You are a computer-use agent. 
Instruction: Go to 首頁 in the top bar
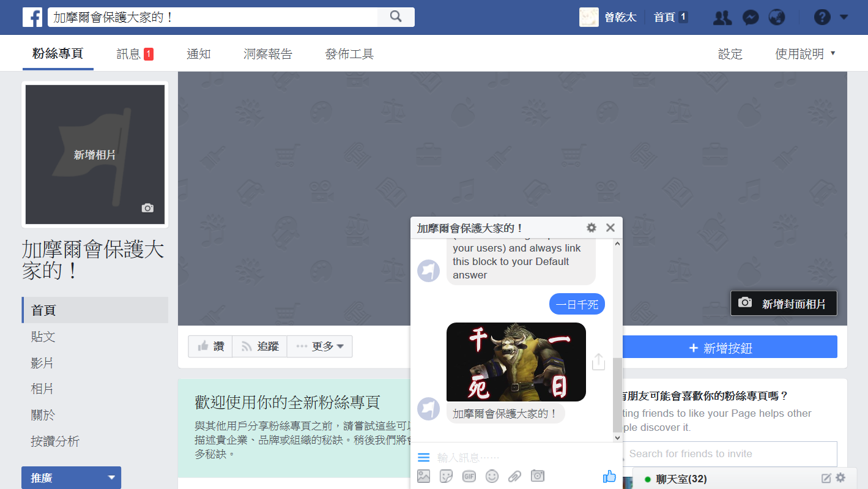[x=665, y=17]
